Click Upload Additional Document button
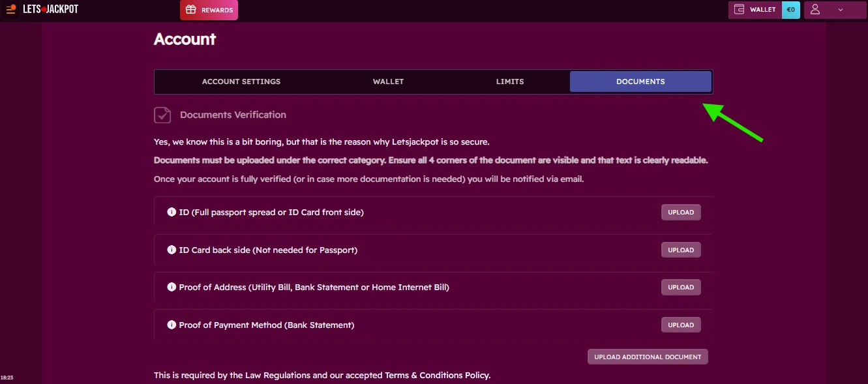Viewport: 868px width, 384px height. tap(648, 357)
